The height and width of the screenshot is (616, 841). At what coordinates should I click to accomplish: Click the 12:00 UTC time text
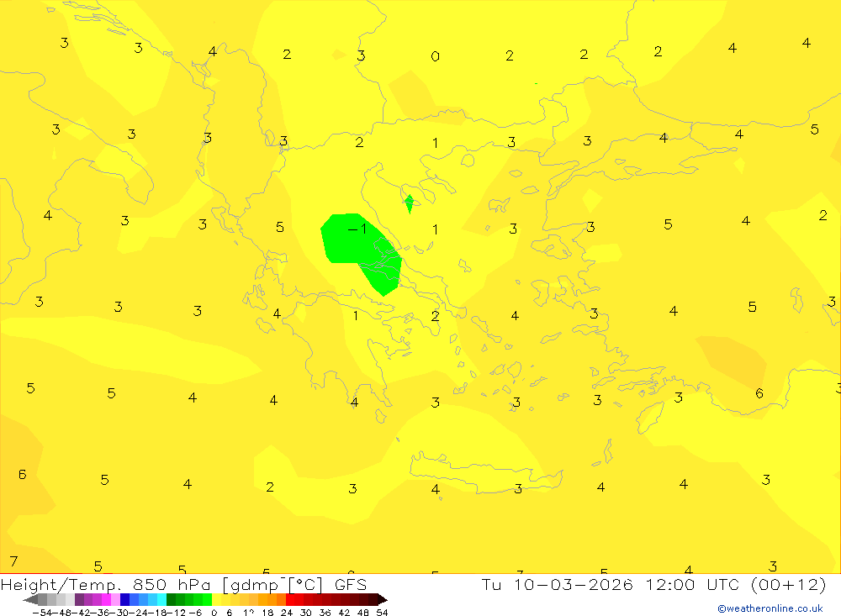tap(692, 584)
